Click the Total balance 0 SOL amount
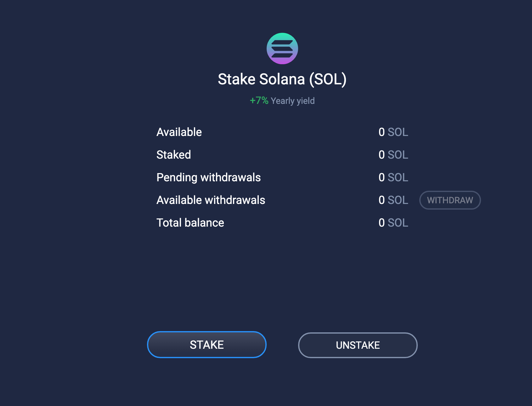This screenshot has height=406, width=532. coord(393,223)
